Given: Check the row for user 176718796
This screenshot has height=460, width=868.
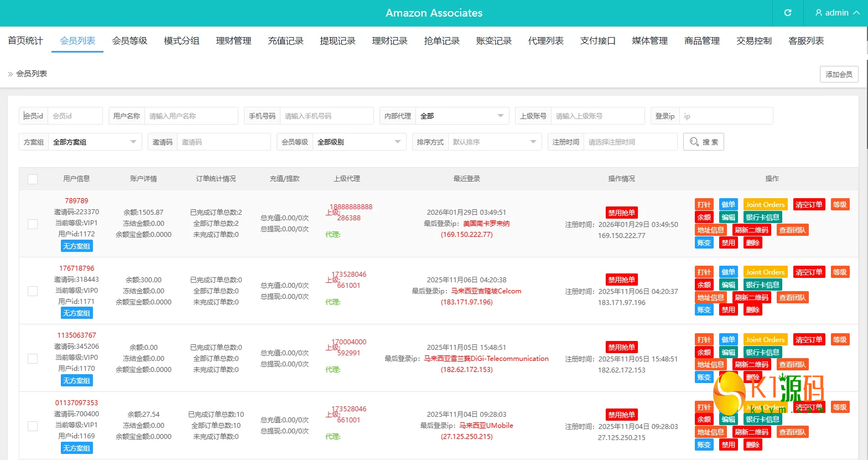Looking at the screenshot, I should (x=33, y=291).
